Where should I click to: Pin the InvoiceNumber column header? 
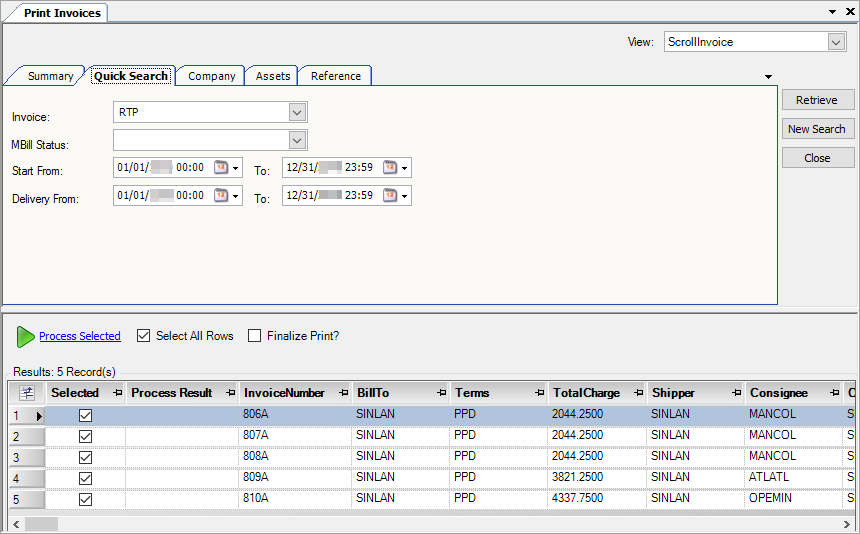[x=343, y=393]
